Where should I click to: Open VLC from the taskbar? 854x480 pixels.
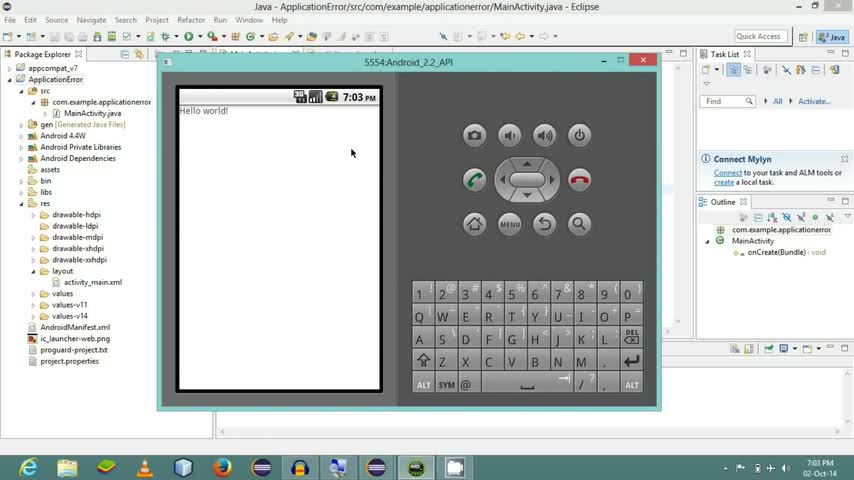[145, 467]
